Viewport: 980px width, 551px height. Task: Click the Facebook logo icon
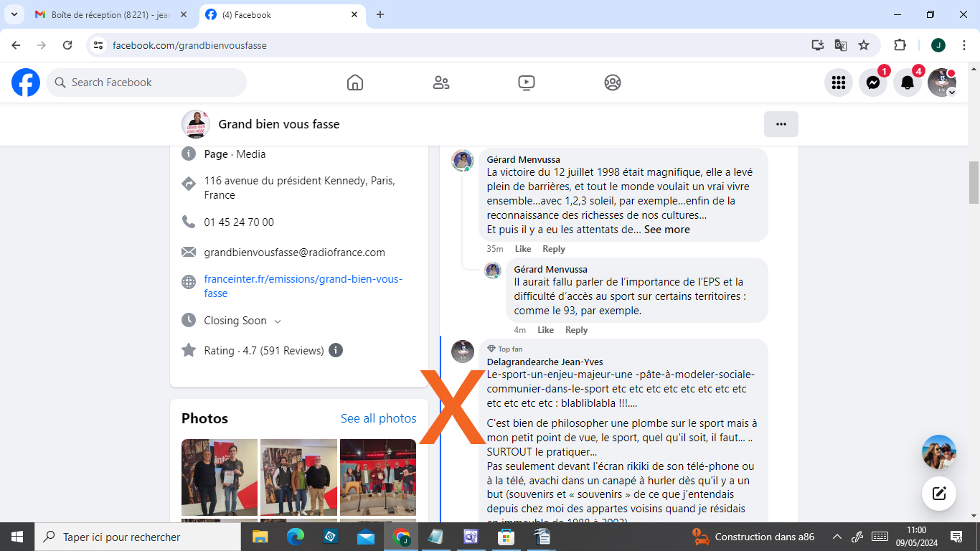pyautogui.click(x=26, y=83)
